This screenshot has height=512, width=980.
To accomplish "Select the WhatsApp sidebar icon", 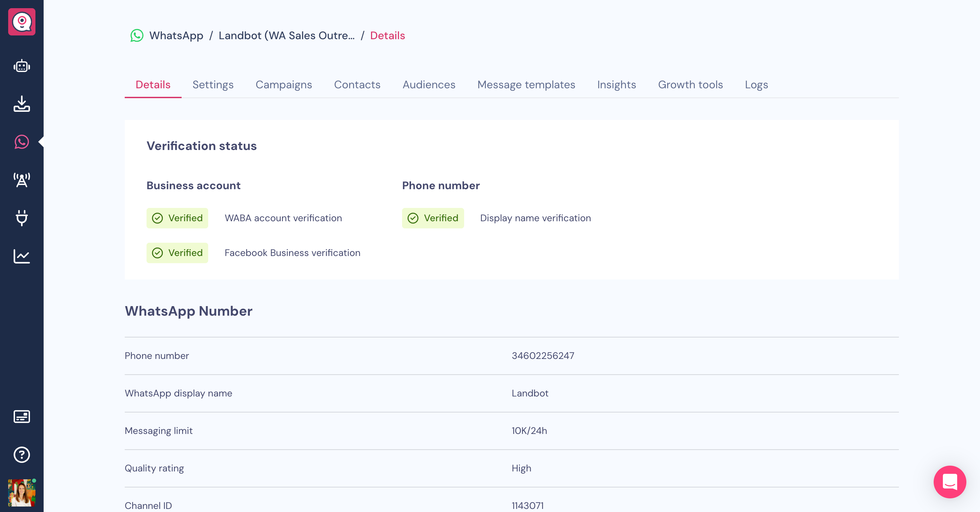I will (x=22, y=141).
